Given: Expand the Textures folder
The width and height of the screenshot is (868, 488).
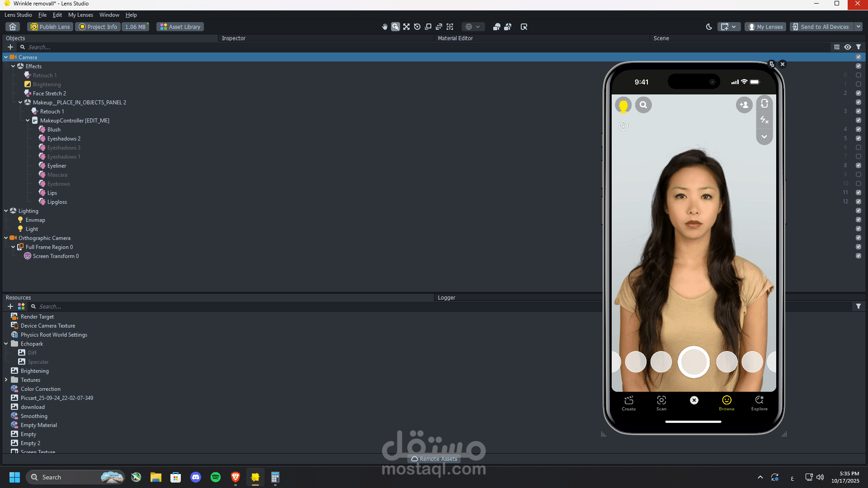Looking at the screenshot, I should [x=6, y=380].
